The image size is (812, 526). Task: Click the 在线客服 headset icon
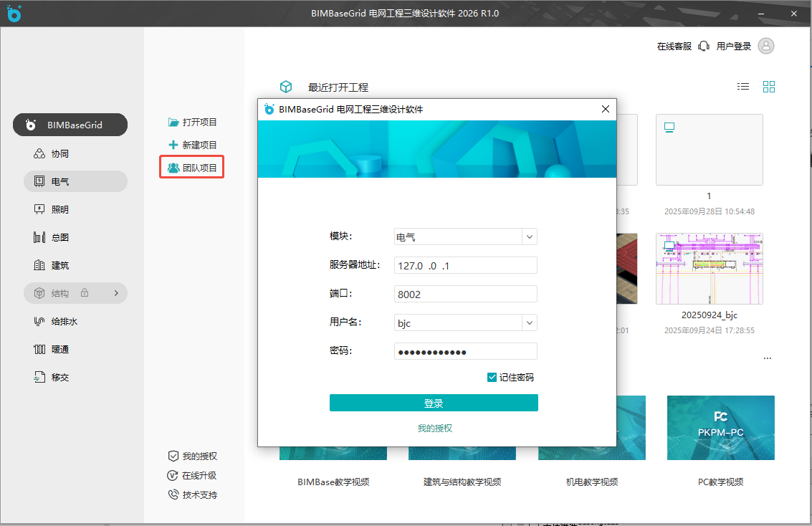click(703, 46)
